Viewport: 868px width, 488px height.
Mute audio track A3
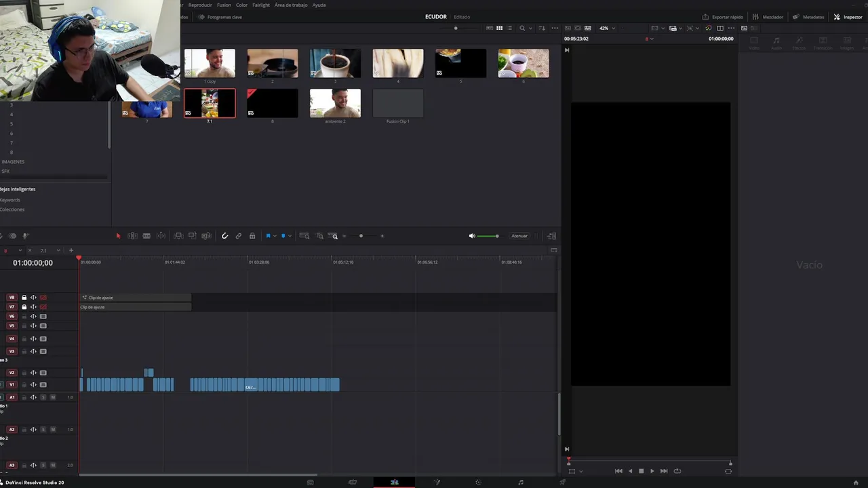tap(53, 465)
